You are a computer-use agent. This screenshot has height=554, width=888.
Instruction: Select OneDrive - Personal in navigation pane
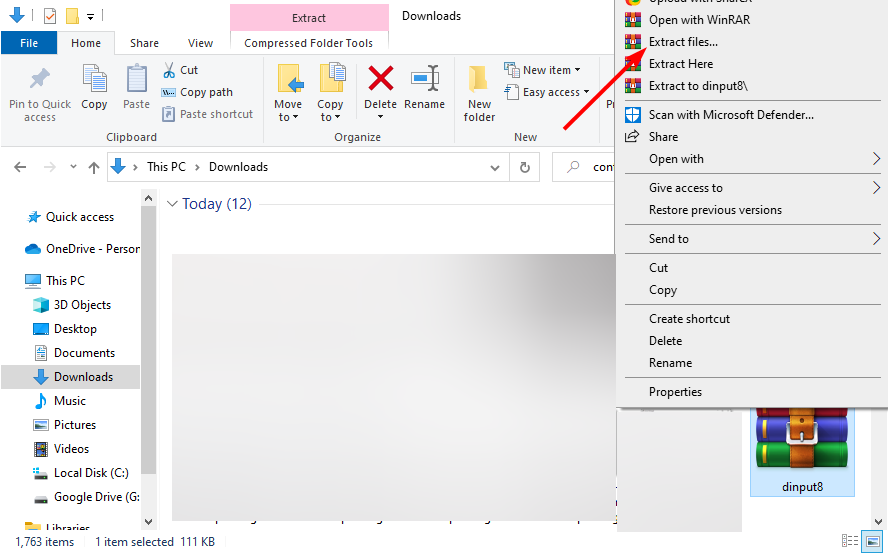pyautogui.click(x=83, y=249)
